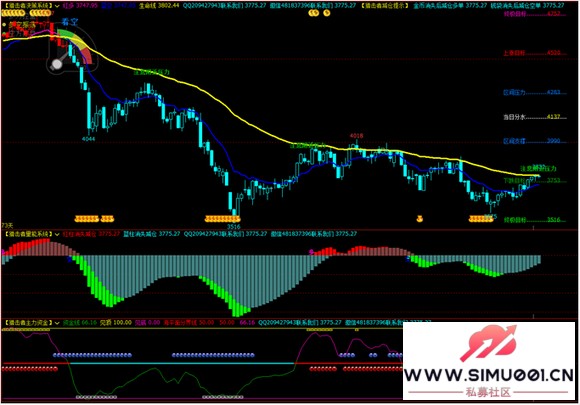Open the momentum system indicator dropdown
The height and width of the screenshot is (405, 580).
tap(57, 234)
